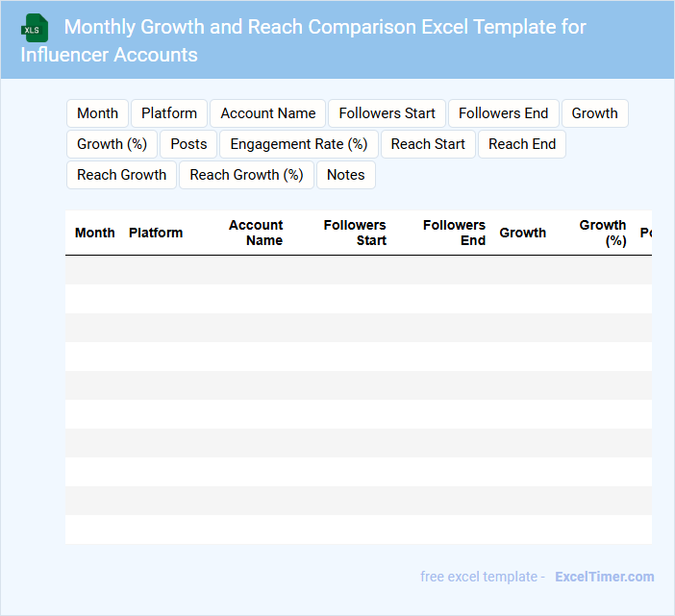Click the green XLS file icon
The width and height of the screenshot is (675, 616).
(x=35, y=28)
